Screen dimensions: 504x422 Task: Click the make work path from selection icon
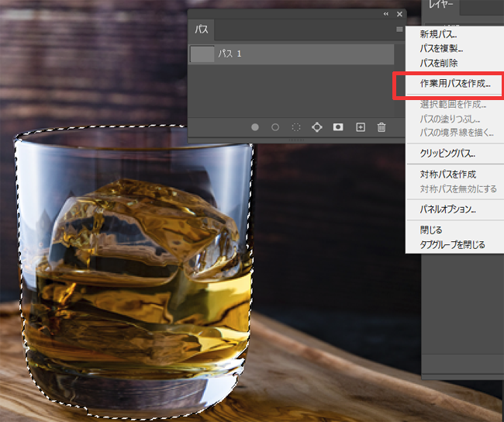point(317,127)
